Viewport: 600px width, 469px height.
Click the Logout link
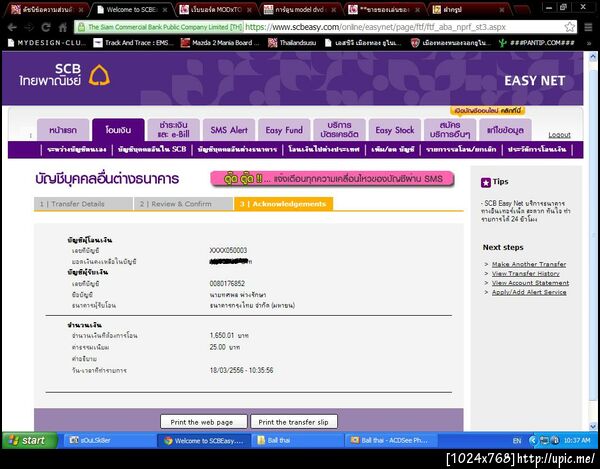[559, 135]
